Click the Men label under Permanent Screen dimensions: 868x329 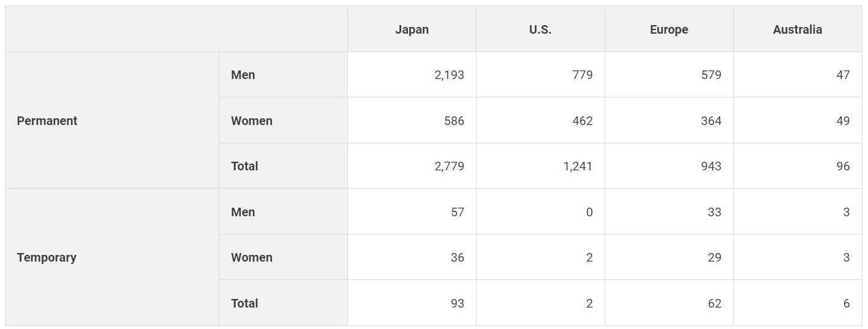click(x=243, y=75)
